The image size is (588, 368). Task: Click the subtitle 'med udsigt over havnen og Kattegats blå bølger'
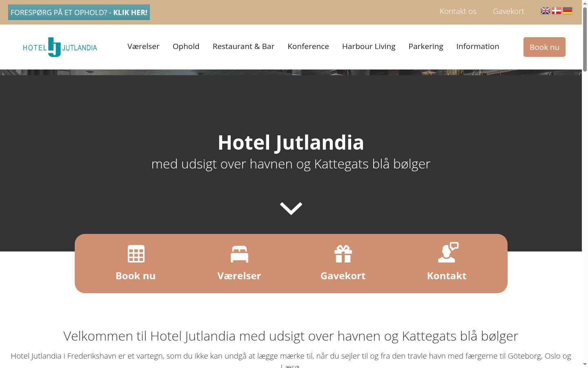(291, 164)
